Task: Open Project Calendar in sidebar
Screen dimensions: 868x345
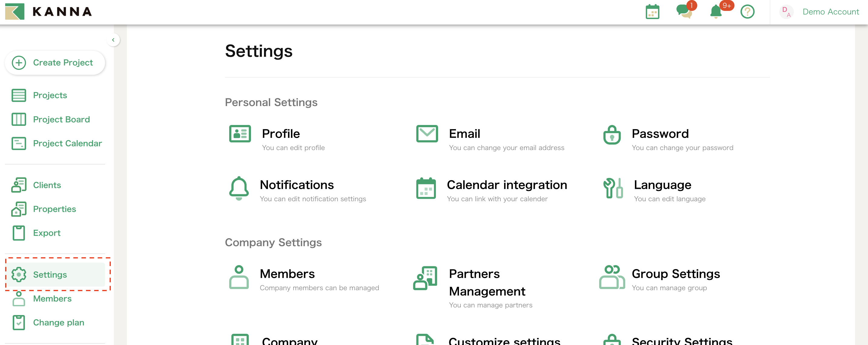Action: tap(67, 143)
